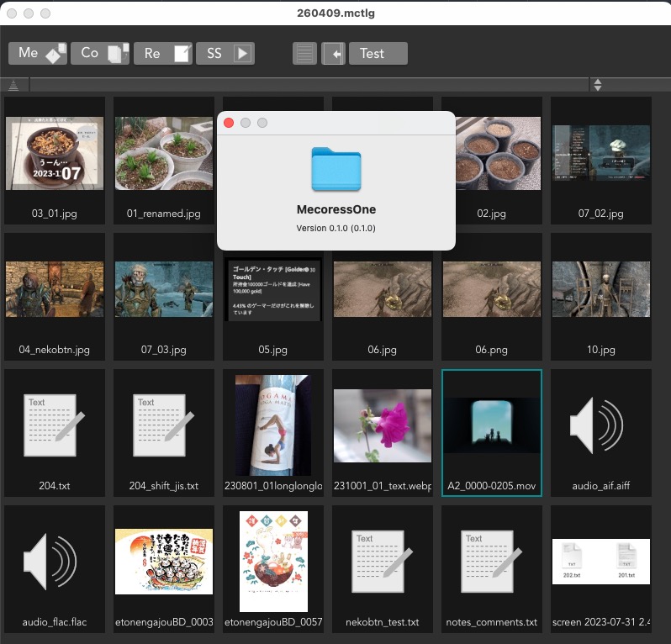
Task: Collapse the header triangle at left
Action: click(x=13, y=85)
